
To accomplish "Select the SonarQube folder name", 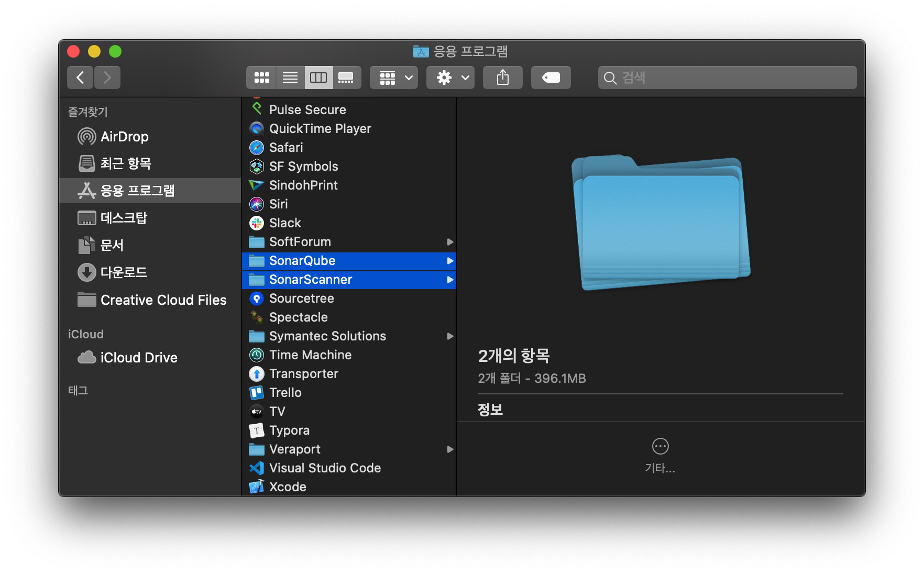I will click(x=302, y=260).
